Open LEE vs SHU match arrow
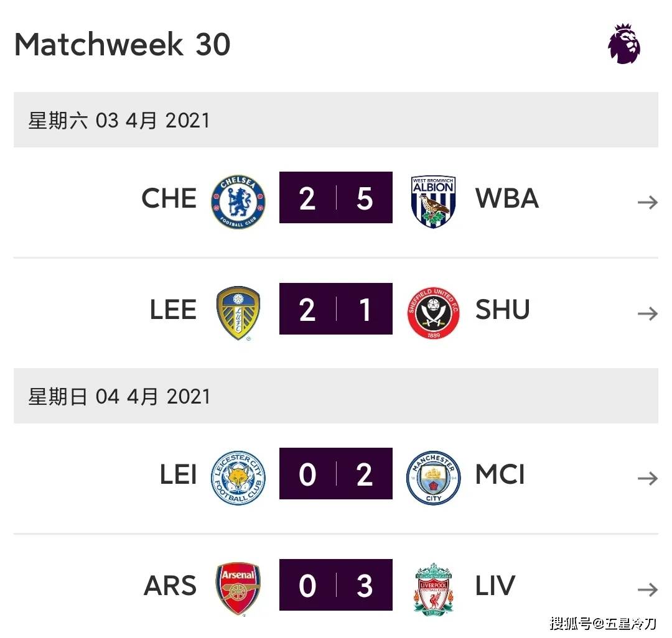 coord(648,313)
